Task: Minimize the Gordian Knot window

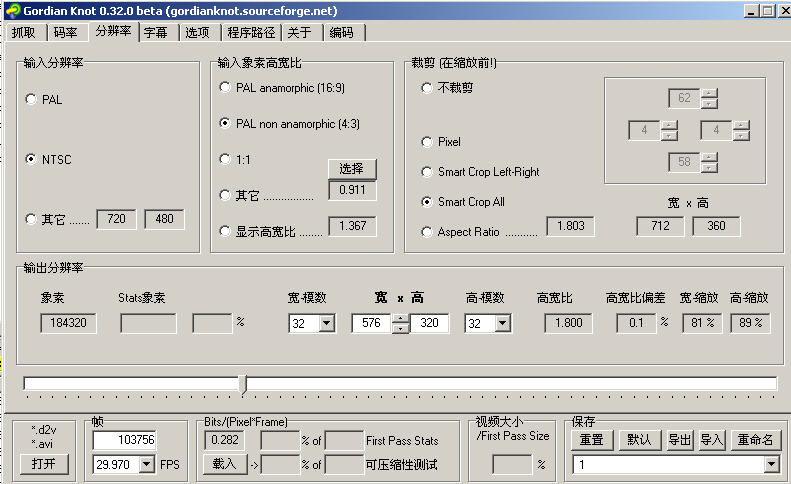Action: pos(752,11)
